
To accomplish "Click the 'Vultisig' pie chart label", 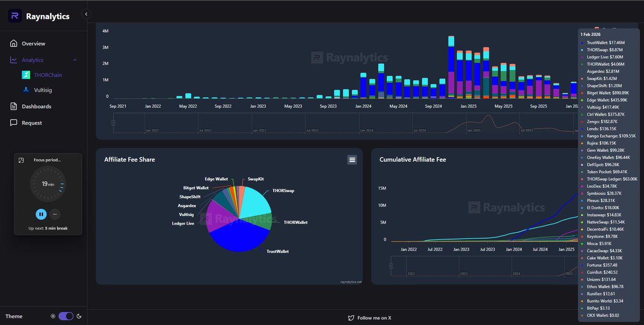I will point(187,214).
